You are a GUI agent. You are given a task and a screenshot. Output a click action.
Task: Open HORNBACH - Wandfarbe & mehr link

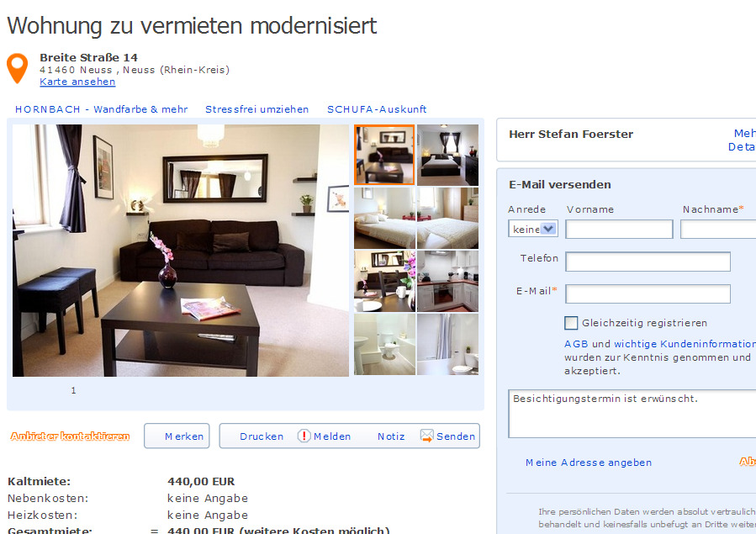coord(101,109)
